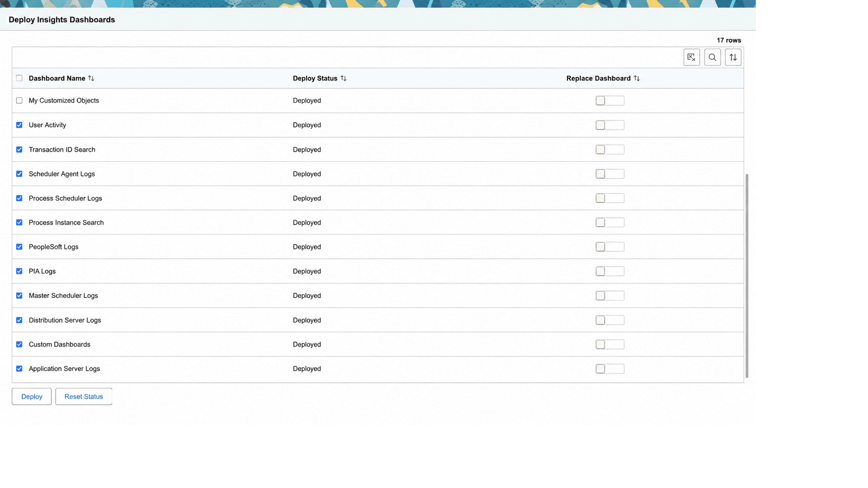Sort by Deploy Status arrows icon

[344, 78]
